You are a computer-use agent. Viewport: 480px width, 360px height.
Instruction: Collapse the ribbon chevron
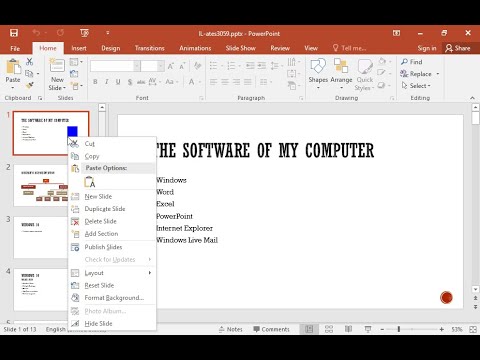[472, 98]
